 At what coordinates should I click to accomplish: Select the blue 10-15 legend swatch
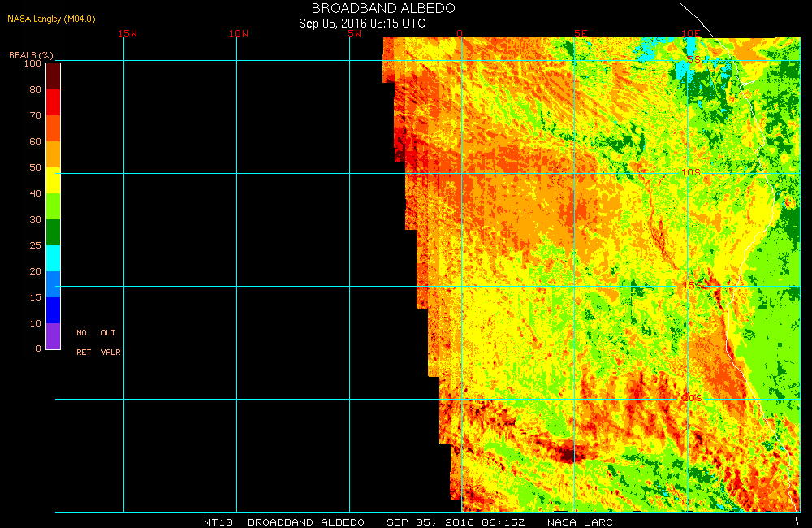click(54, 309)
